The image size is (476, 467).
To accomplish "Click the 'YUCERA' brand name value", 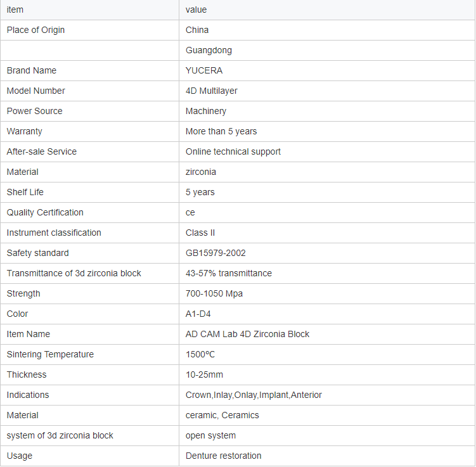I will 204,70.
